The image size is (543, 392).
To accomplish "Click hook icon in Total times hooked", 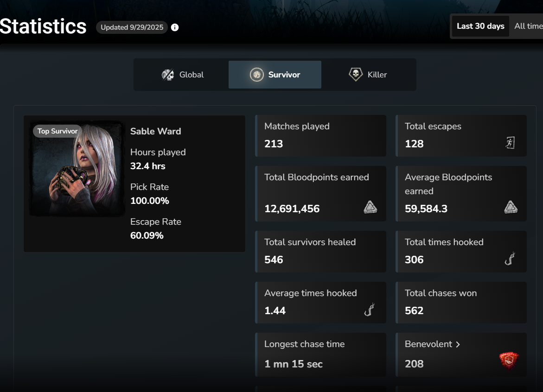I will point(510,259).
